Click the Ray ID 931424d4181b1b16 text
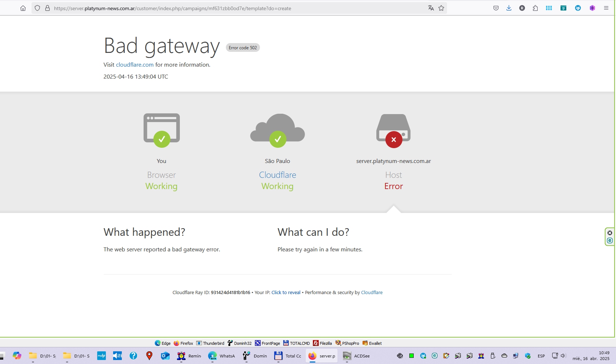This screenshot has width=616, height=364. click(231, 292)
